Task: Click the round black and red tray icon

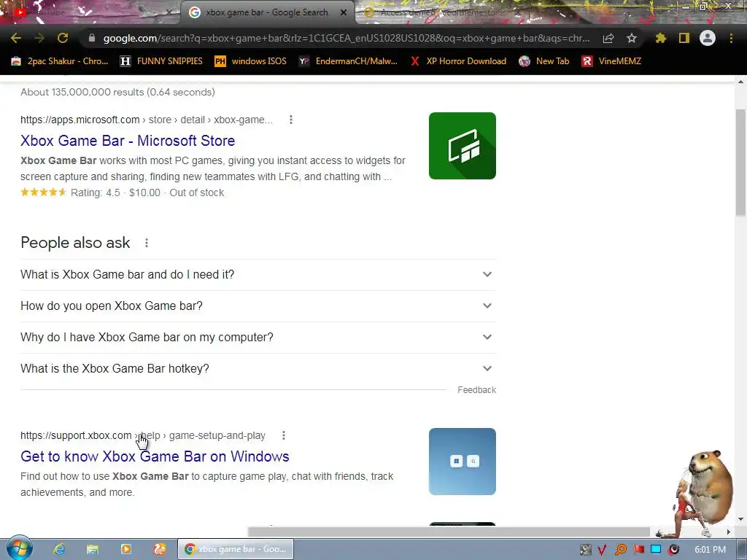Action: [x=673, y=550]
